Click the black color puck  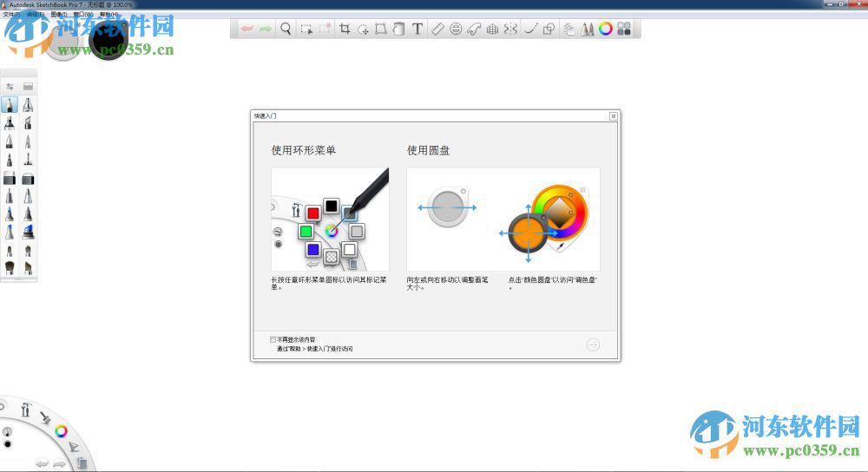point(108,41)
